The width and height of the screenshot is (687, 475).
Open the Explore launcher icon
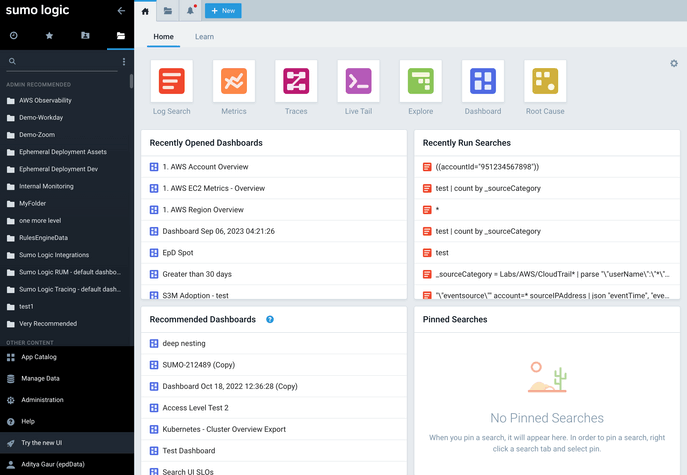421,81
